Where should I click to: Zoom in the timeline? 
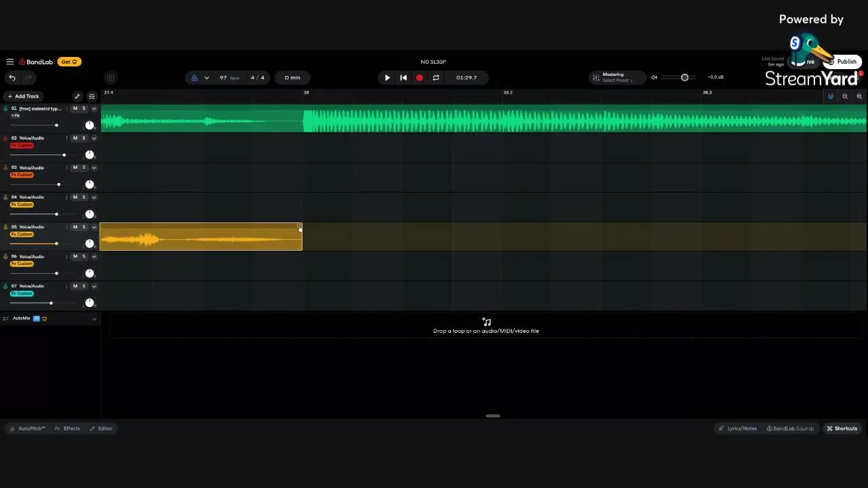pyautogui.click(x=859, y=96)
